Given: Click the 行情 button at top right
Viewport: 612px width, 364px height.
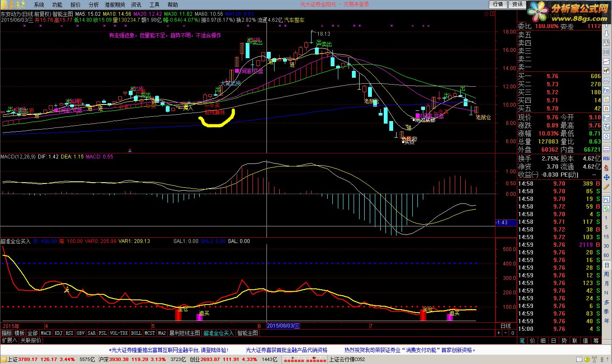Looking at the screenshot, I should [x=498, y=4].
